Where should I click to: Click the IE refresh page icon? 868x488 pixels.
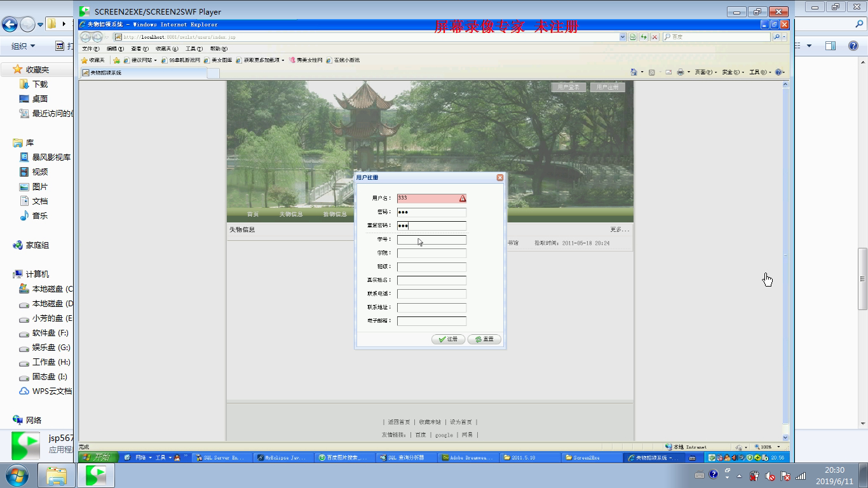tap(644, 37)
